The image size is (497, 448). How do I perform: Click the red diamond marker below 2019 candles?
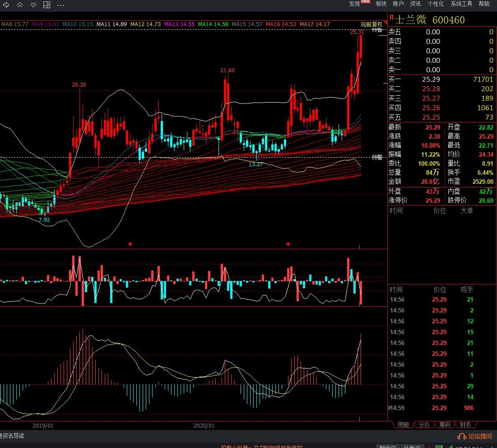coord(130,244)
